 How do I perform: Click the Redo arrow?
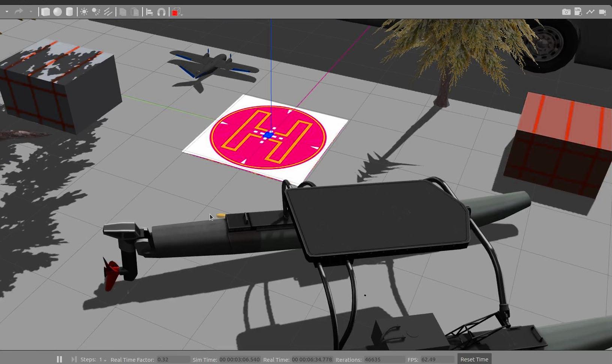[x=18, y=12]
